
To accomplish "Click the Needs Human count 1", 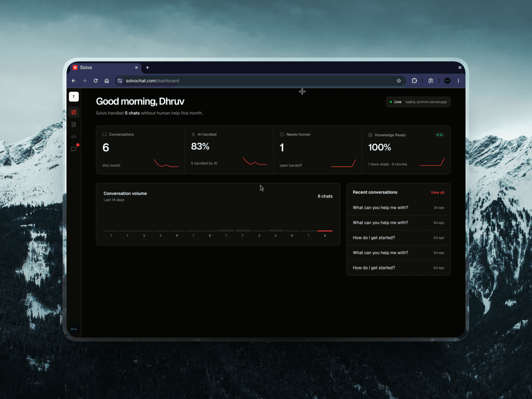I will tap(282, 148).
